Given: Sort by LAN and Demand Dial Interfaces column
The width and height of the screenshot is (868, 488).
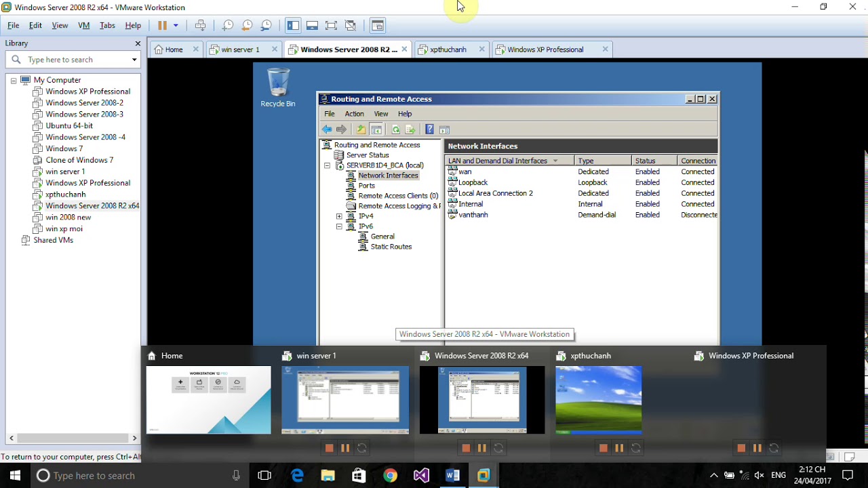Looking at the screenshot, I should pos(510,161).
